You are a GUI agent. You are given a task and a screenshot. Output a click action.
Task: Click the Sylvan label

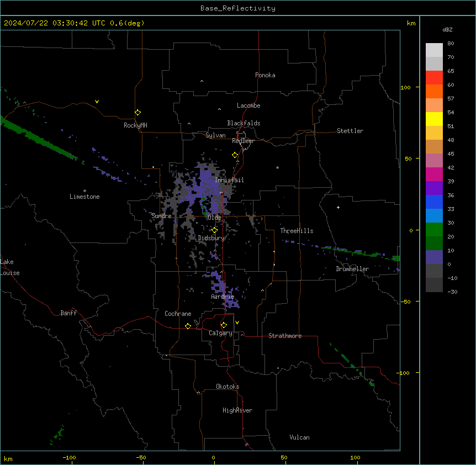(215, 135)
